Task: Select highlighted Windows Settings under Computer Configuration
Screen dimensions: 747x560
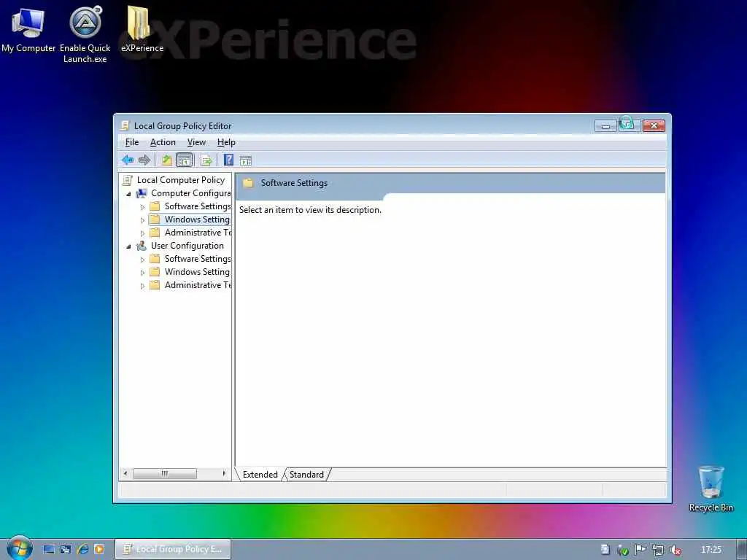Action: click(197, 219)
